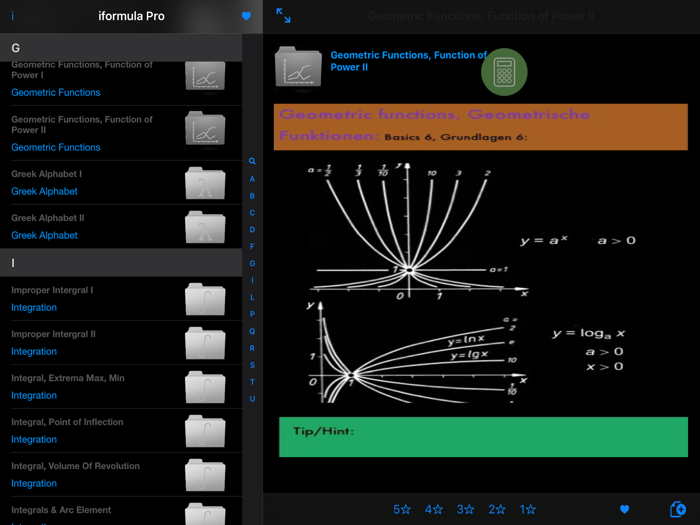Image resolution: width=700 pixels, height=525 pixels.
Task: Jump to index letter U
Action: pos(252,399)
